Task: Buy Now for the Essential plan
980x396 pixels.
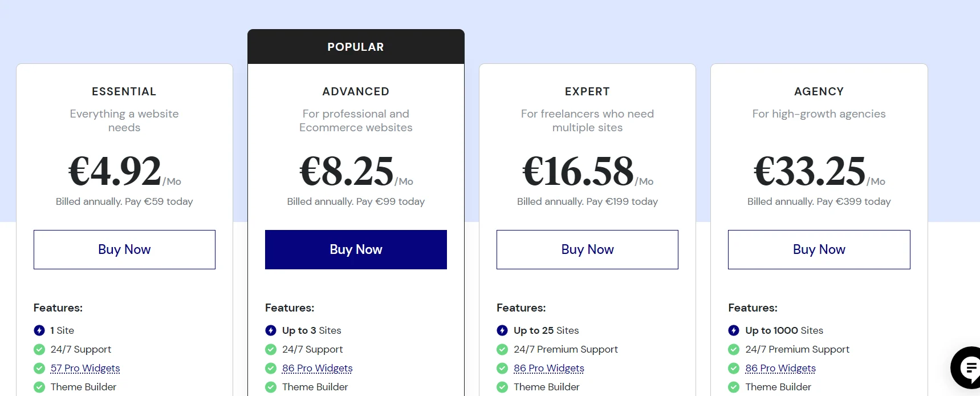Action: pos(124,249)
